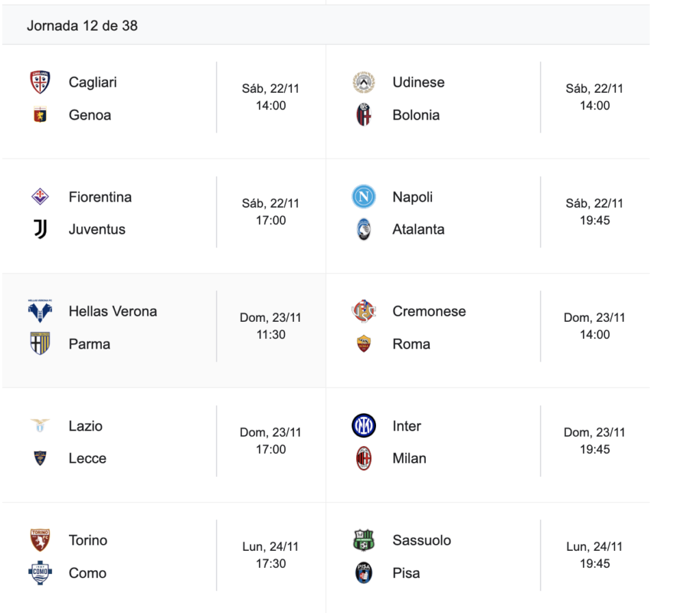Select match time Dom 23/11 11:30
This screenshot has height=613, width=700.
(271, 326)
